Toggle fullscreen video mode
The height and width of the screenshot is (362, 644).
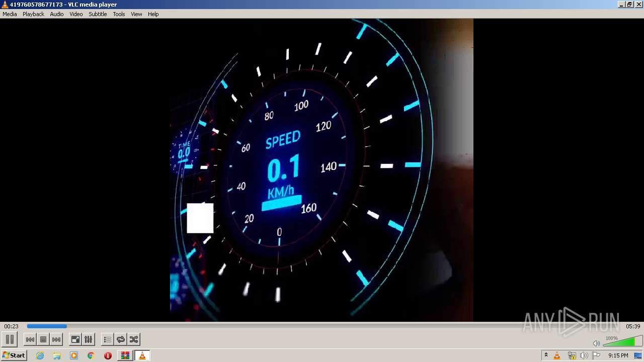[75, 339]
